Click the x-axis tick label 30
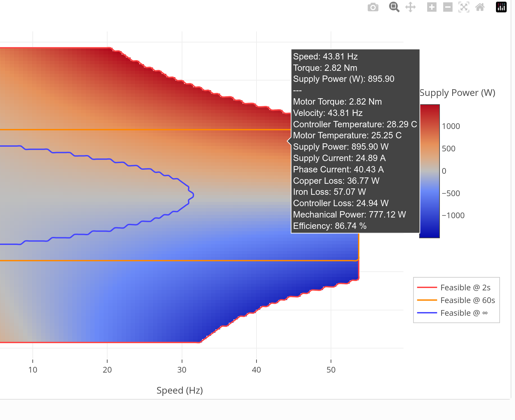 pos(182,370)
